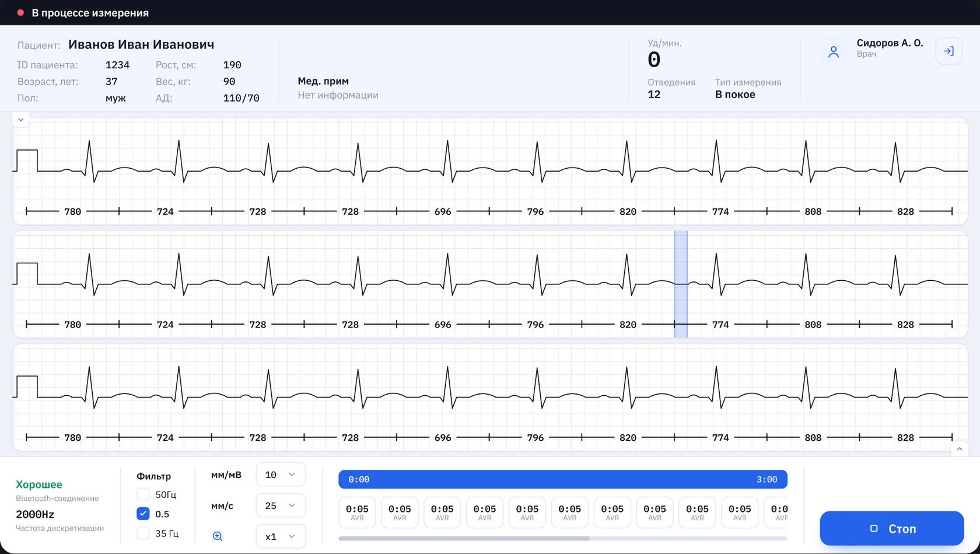
Task: Click the zoom magnifier icon
Action: pyautogui.click(x=218, y=536)
